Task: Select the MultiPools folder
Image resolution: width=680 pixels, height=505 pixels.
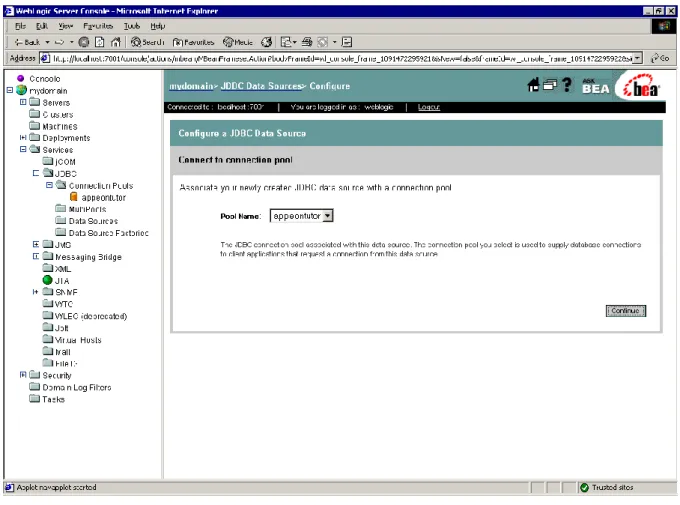Action: click(88, 209)
